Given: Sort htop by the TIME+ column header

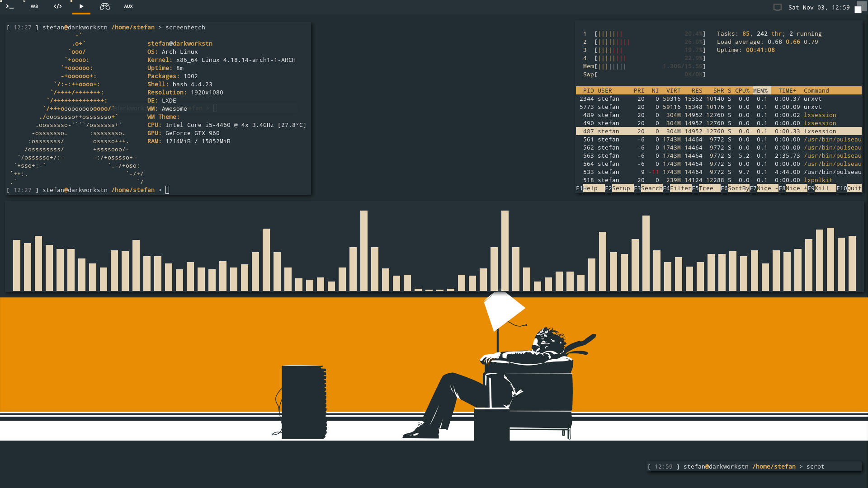Looking at the screenshot, I should pos(787,91).
